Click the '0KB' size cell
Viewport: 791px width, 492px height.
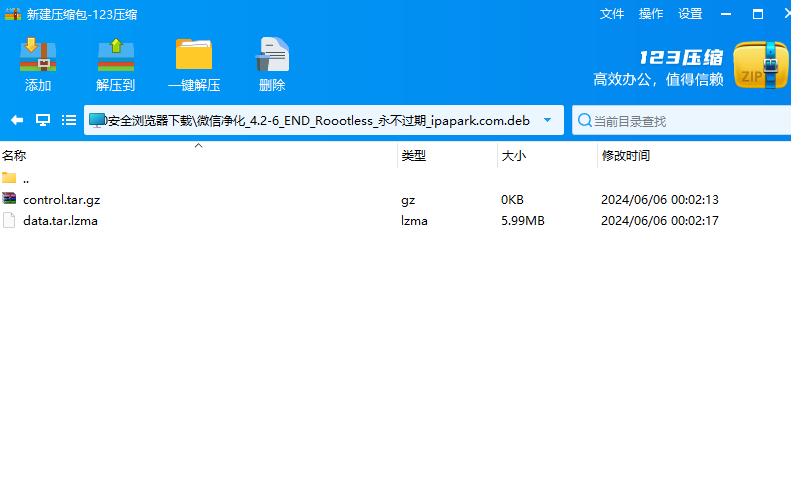(x=512, y=200)
